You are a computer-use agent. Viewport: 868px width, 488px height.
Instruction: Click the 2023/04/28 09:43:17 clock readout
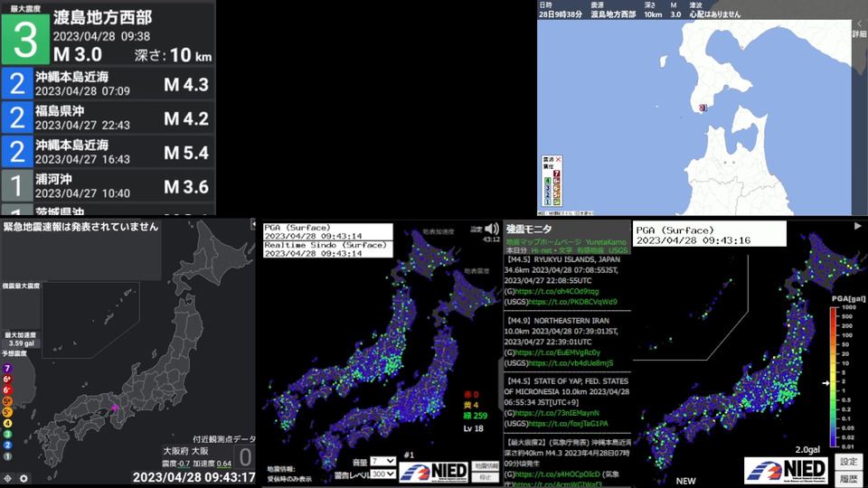pyautogui.click(x=193, y=477)
